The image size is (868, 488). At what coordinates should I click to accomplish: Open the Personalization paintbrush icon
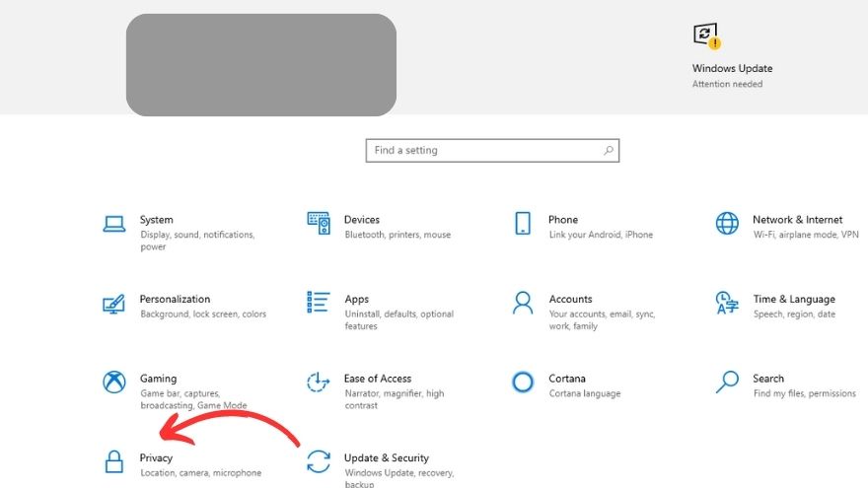click(114, 303)
